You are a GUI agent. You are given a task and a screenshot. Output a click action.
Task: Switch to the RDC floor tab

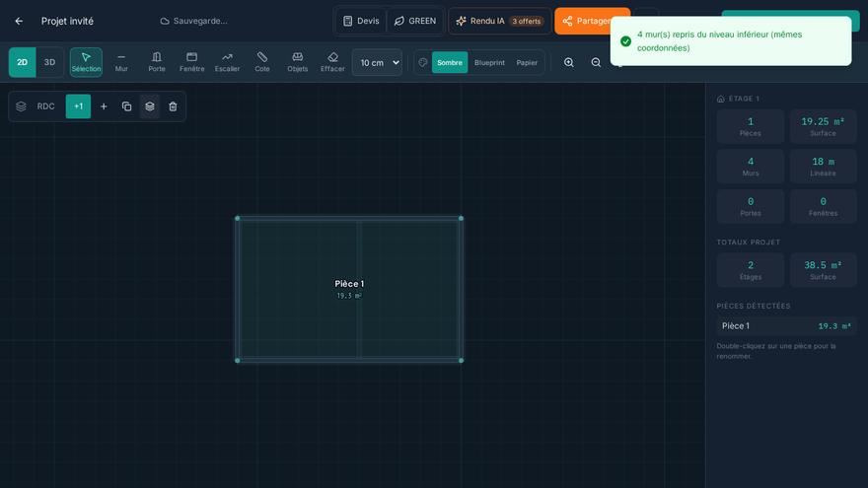point(46,106)
